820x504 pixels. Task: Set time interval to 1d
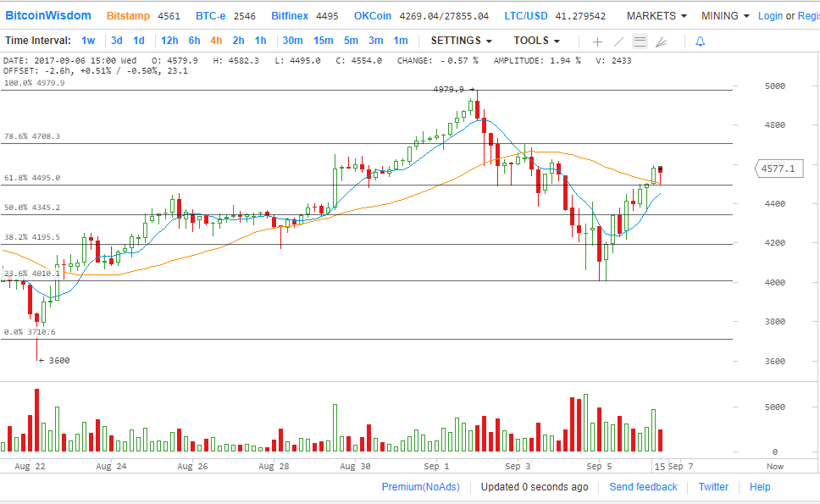click(x=138, y=41)
